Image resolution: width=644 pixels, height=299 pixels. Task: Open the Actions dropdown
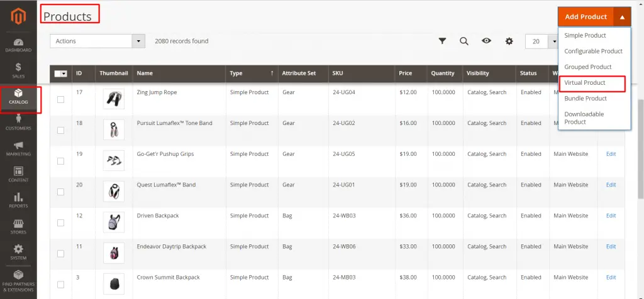[x=97, y=41]
